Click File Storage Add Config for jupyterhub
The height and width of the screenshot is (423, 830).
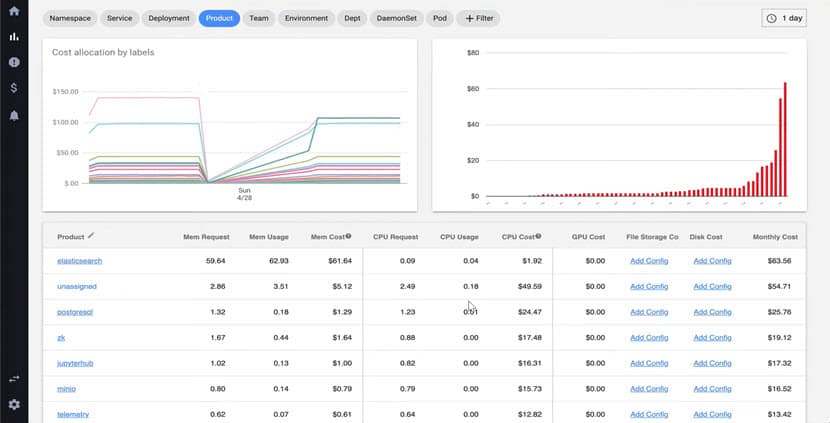pos(649,363)
